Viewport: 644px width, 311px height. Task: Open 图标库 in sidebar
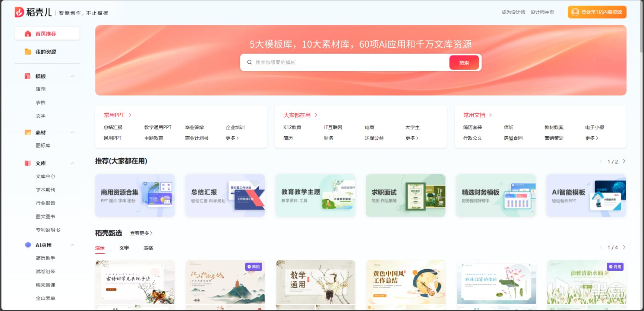(43, 146)
